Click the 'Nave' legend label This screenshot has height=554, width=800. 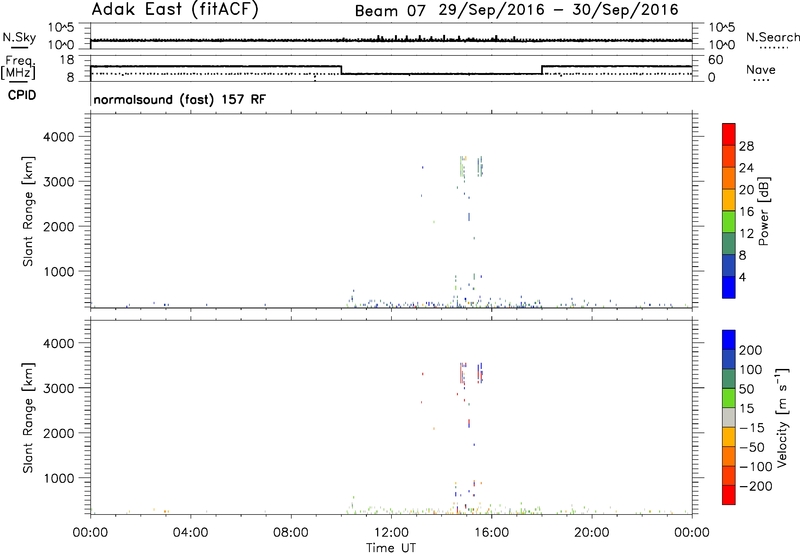[761, 69]
